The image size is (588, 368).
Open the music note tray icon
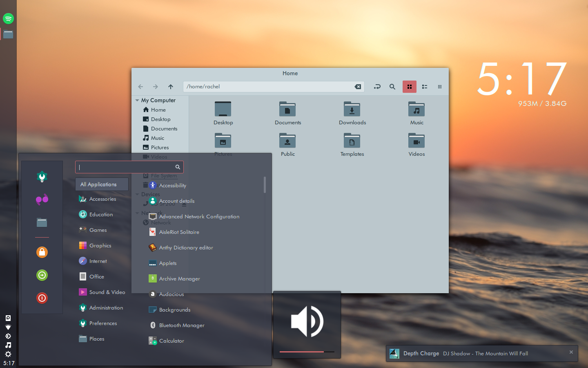click(x=8, y=345)
